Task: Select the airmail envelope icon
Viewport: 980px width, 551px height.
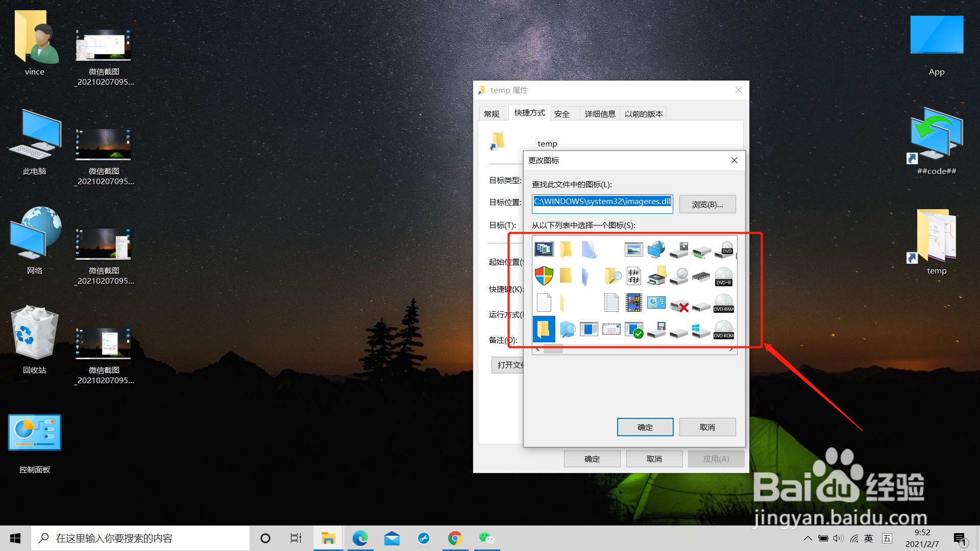Action: click(x=611, y=330)
